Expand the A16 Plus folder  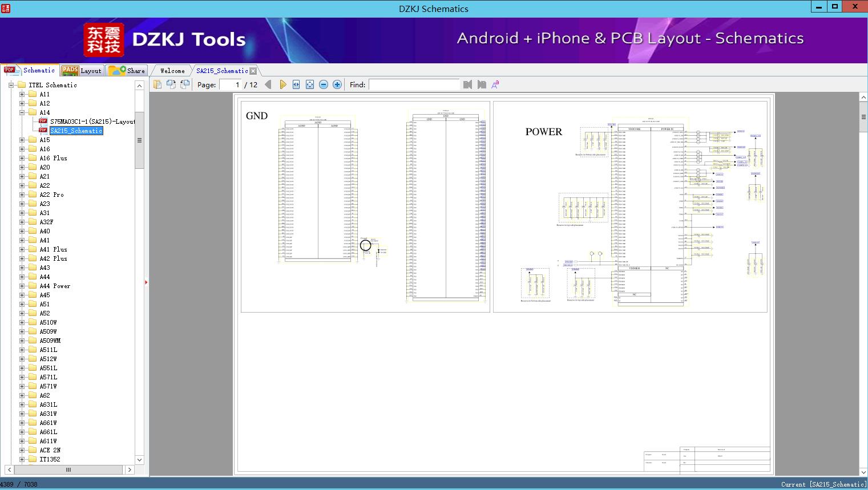22,158
